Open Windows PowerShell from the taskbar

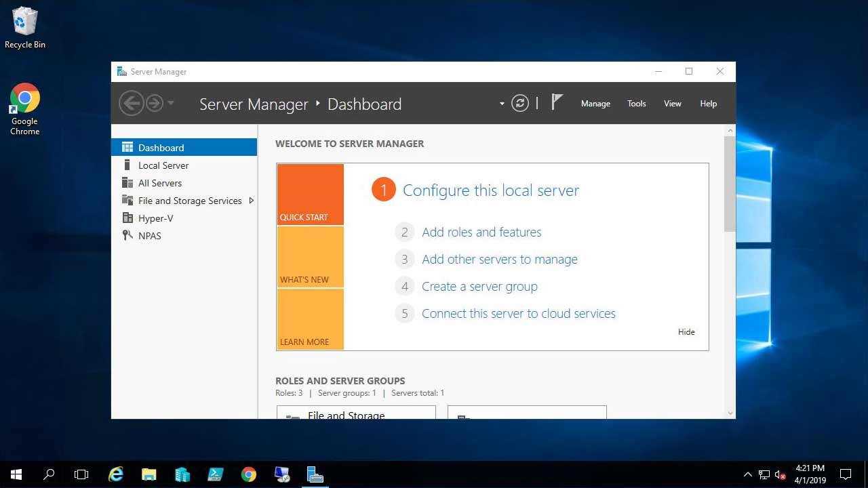click(216, 474)
